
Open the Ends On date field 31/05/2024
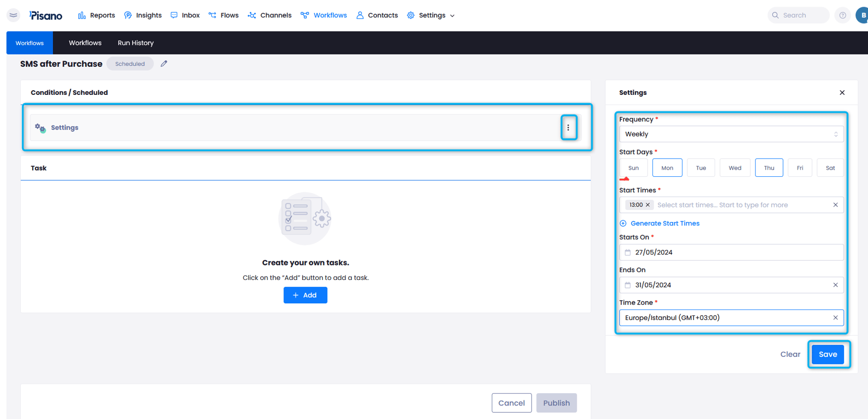(x=731, y=285)
